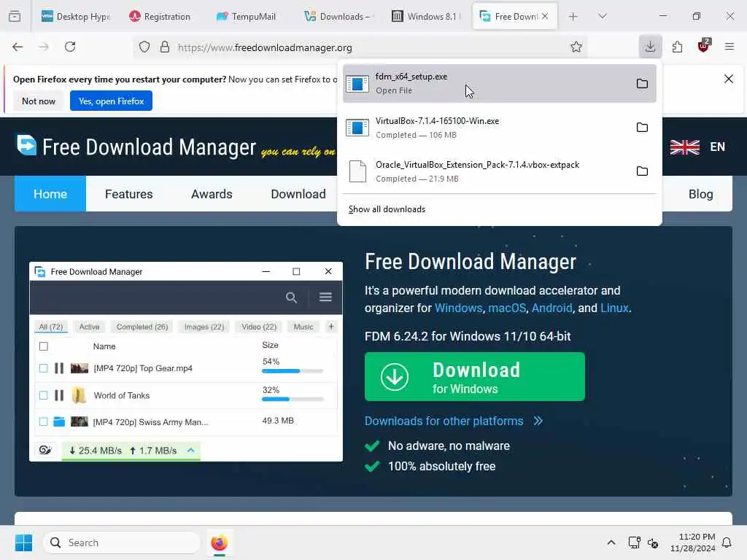This screenshot has width=747, height=560.
Task: Open the Features navigation item
Action: 128,194
